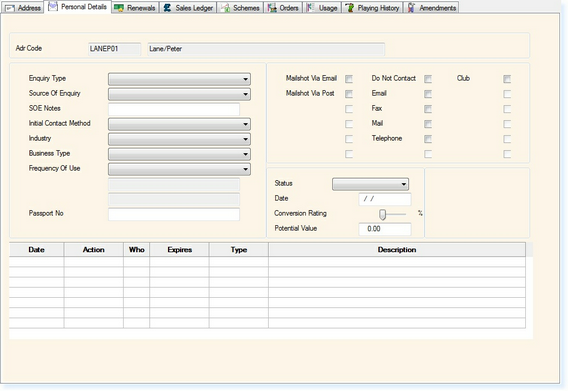Click the Who column header

coord(137,250)
